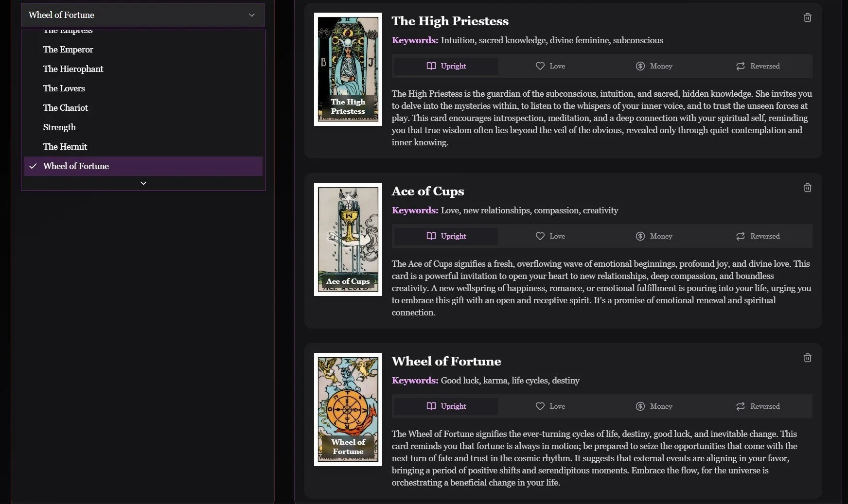Remove the Ace of Cups with its trash icon
Screen dimensions: 848x504
coord(807,188)
